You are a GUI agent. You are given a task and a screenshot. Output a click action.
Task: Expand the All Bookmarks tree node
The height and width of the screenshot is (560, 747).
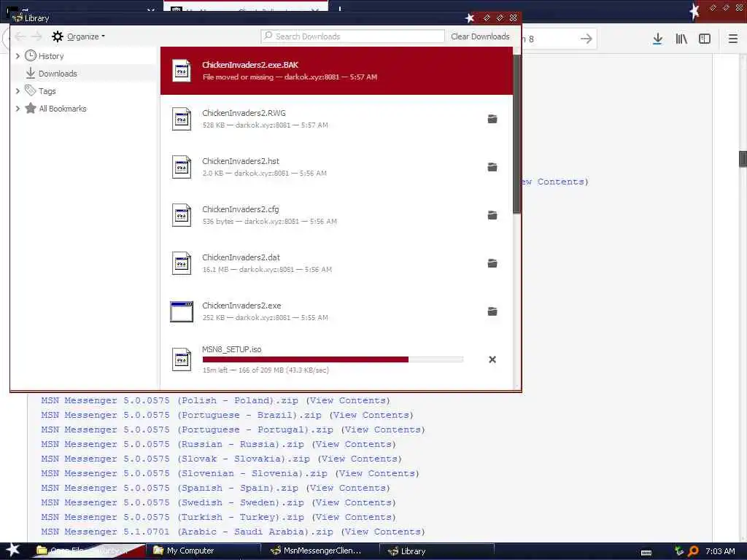click(x=18, y=109)
